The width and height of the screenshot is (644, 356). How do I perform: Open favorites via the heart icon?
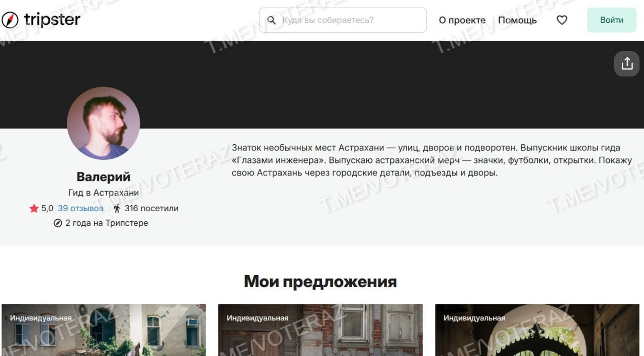pos(562,20)
